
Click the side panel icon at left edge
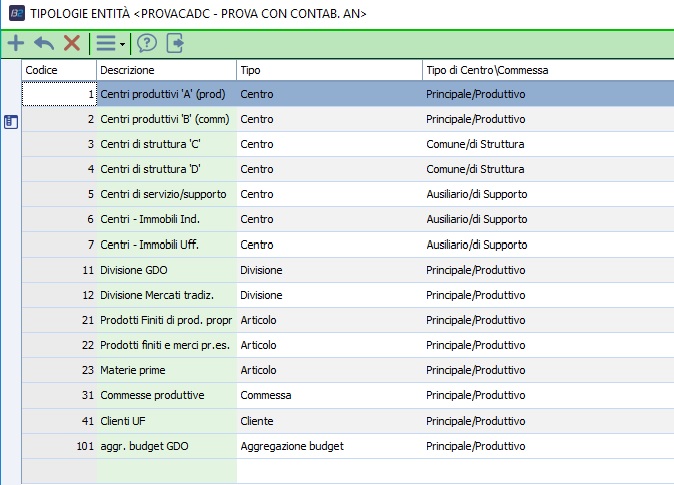coord(11,121)
